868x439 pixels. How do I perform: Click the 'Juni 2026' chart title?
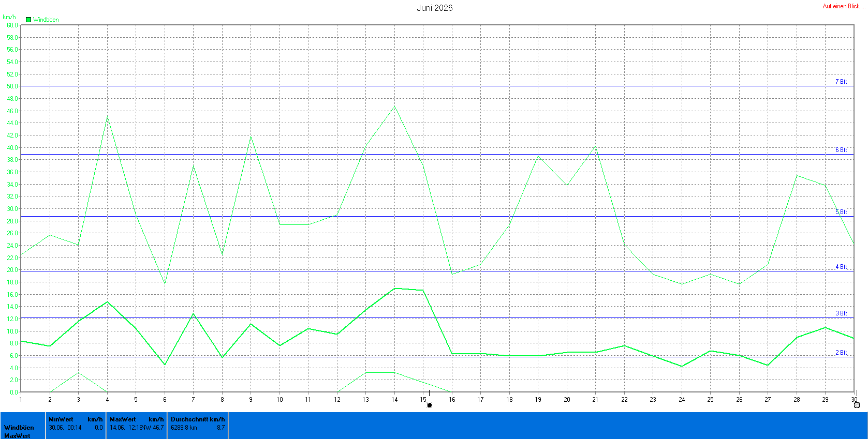click(435, 8)
